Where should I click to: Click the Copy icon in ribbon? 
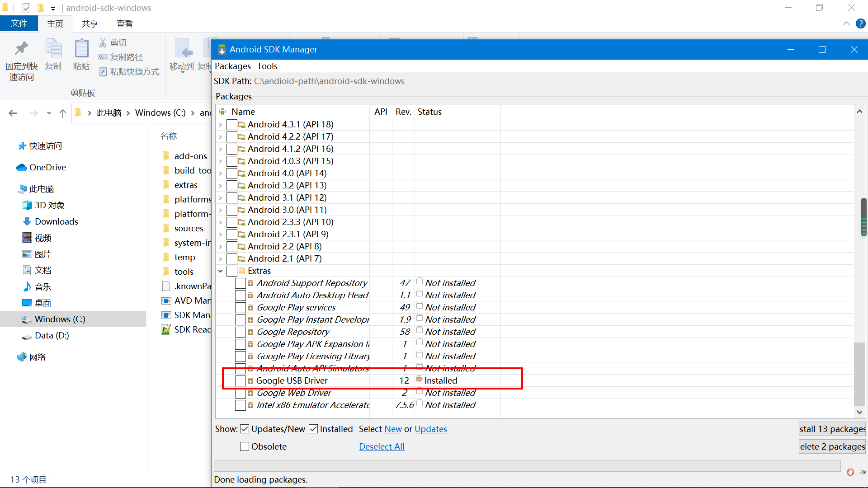(x=53, y=49)
